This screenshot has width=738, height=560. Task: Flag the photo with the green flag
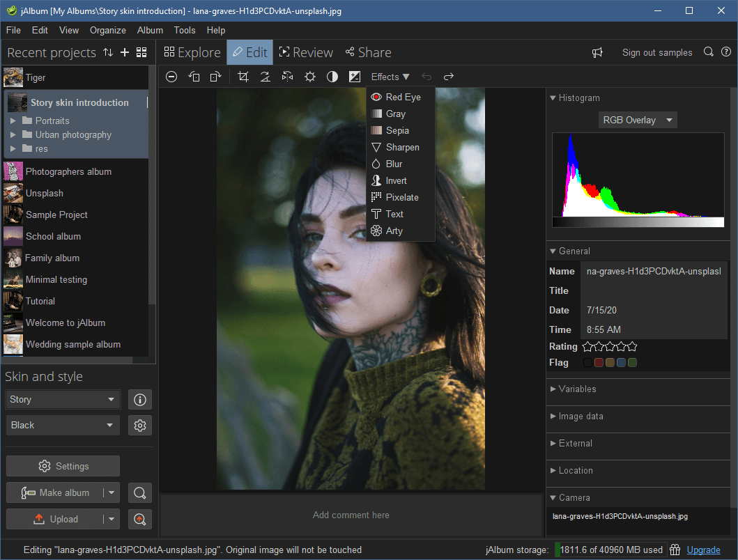[632, 362]
